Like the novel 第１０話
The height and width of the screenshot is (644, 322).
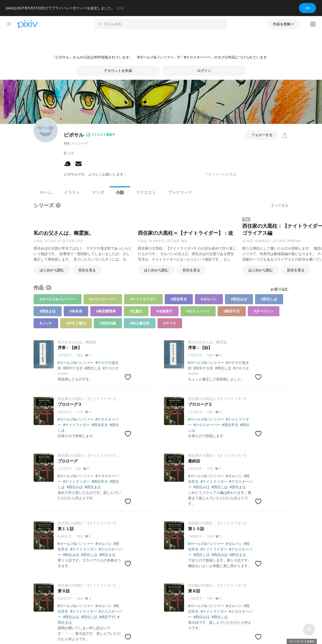click(258, 563)
